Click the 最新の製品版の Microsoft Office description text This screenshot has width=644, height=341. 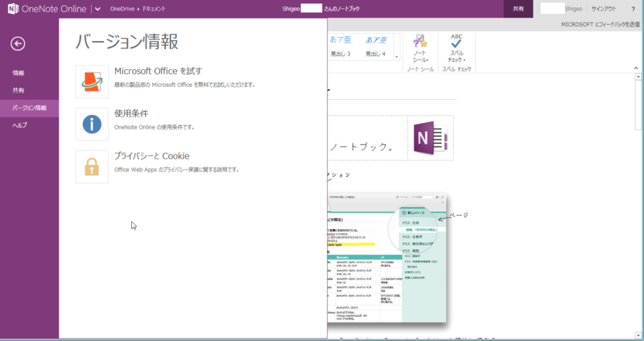pyautogui.click(x=185, y=85)
